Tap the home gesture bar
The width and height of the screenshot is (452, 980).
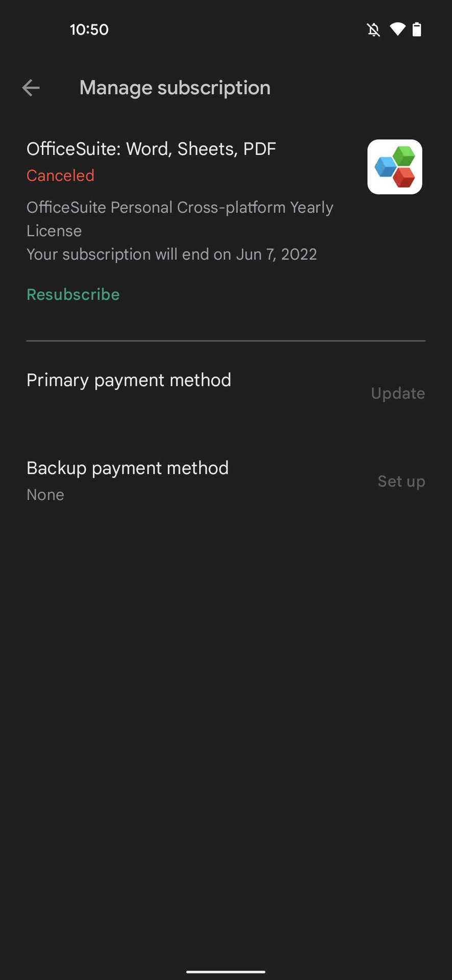pos(225,972)
